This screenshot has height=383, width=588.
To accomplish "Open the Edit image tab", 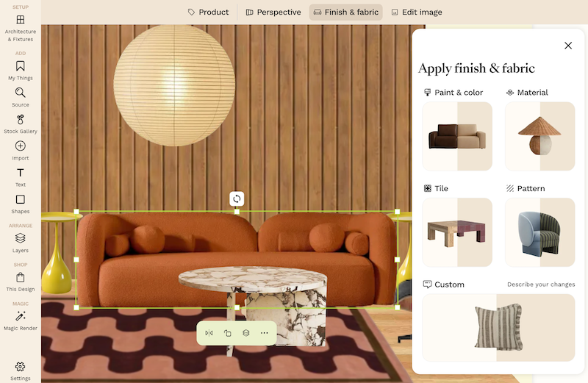I will pyautogui.click(x=417, y=12).
